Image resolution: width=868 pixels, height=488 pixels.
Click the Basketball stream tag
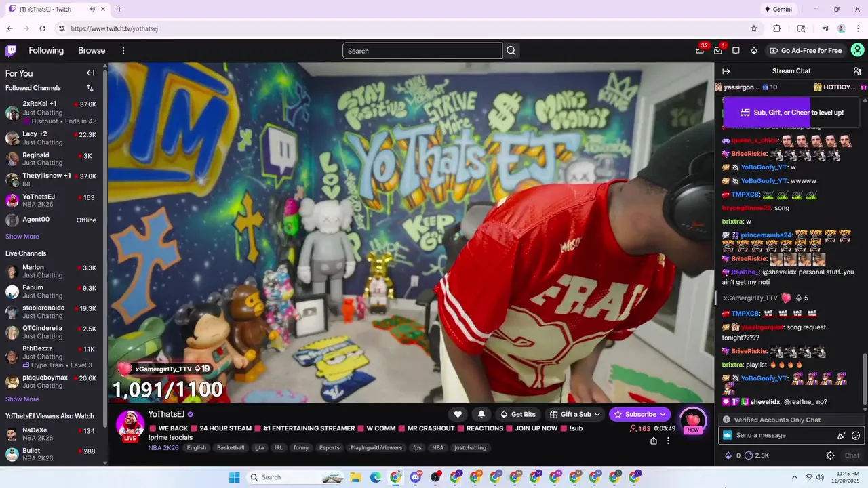click(x=231, y=448)
